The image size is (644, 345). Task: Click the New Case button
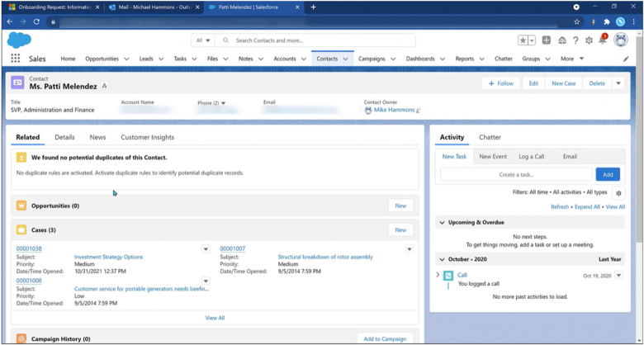click(x=563, y=83)
